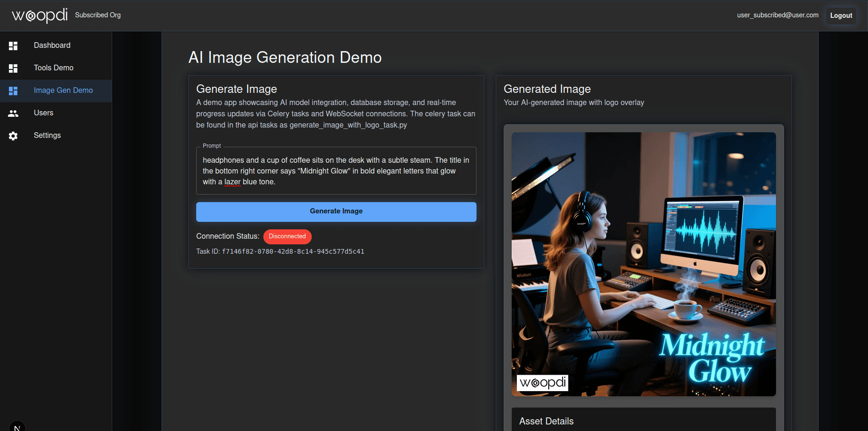Click the woopdi logo overlay on the image
The image size is (868, 431).
542,383
